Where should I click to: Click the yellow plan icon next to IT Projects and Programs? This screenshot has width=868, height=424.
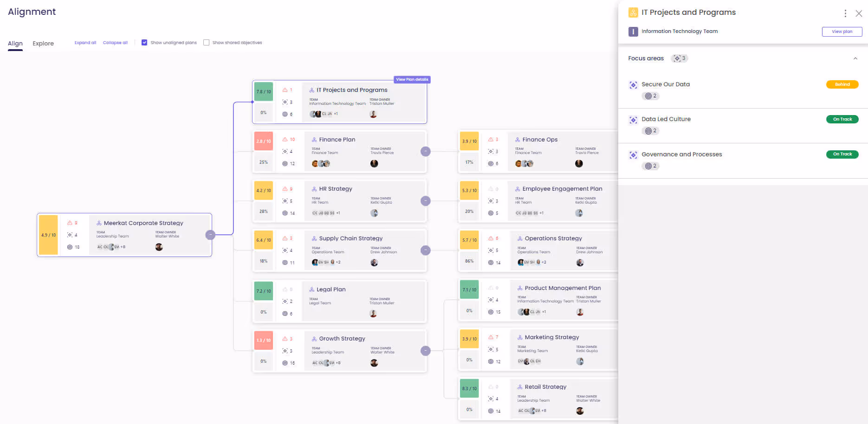[633, 13]
